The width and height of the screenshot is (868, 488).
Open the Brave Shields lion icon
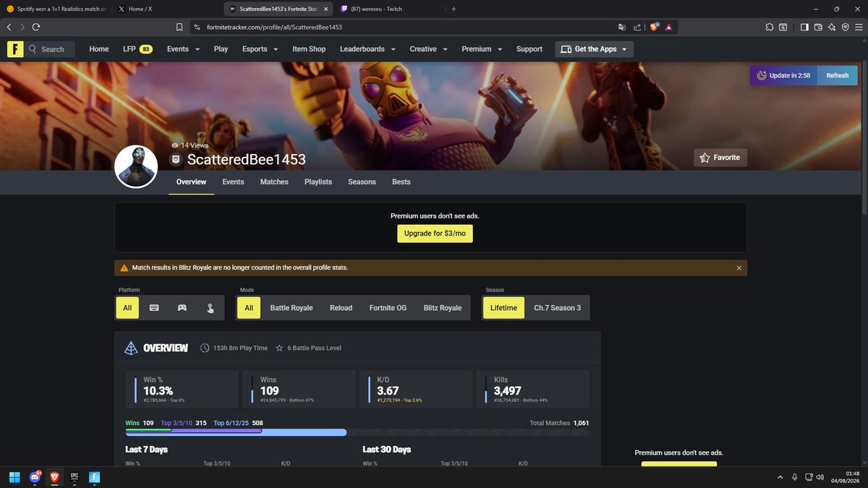pyautogui.click(x=654, y=27)
